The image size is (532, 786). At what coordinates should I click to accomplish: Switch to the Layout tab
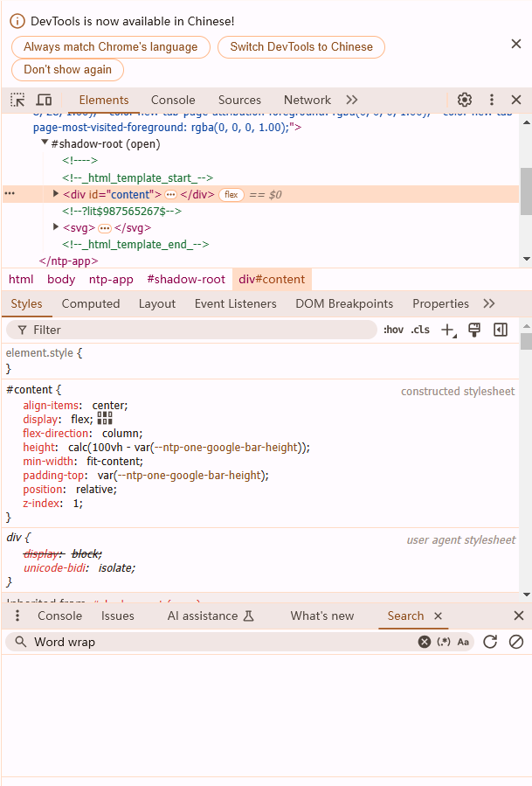click(x=157, y=303)
